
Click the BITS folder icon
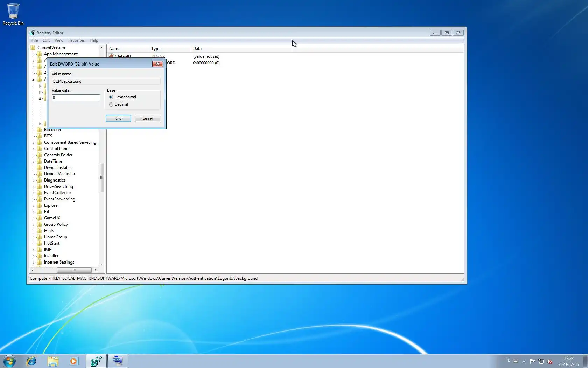tap(40, 136)
